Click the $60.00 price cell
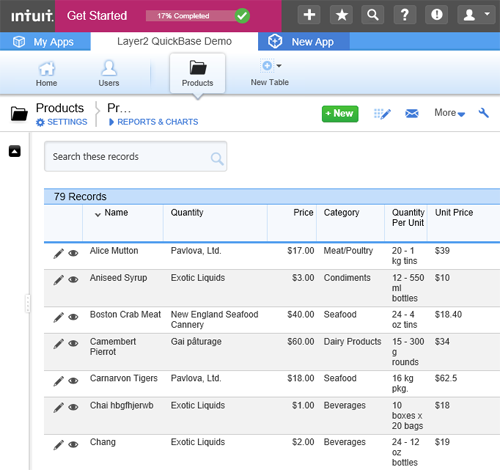 point(301,341)
